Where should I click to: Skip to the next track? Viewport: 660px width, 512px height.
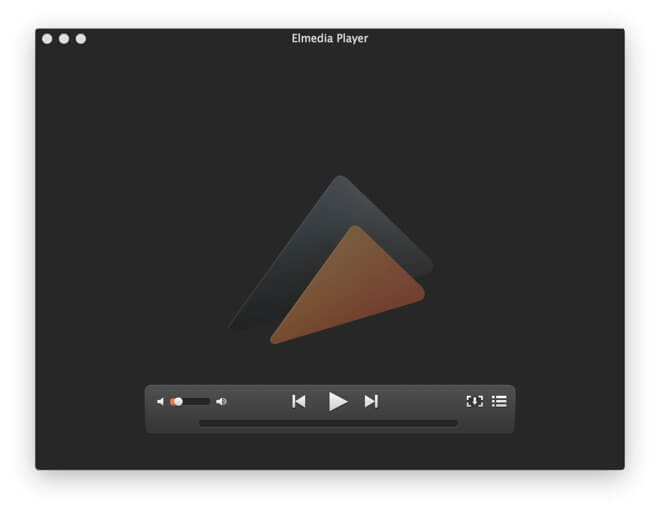coord(371,401)
